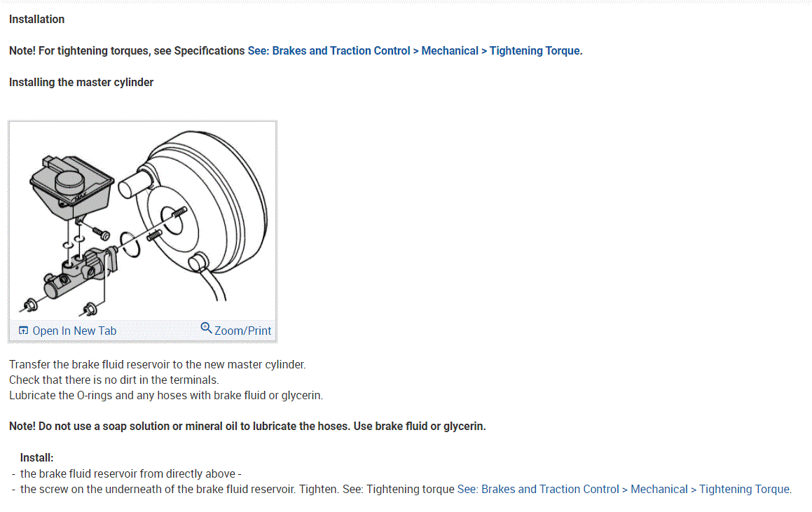Click the 'Installation' heading
Image resolution: width=812 pixels, height=512 pixels.
36,19
